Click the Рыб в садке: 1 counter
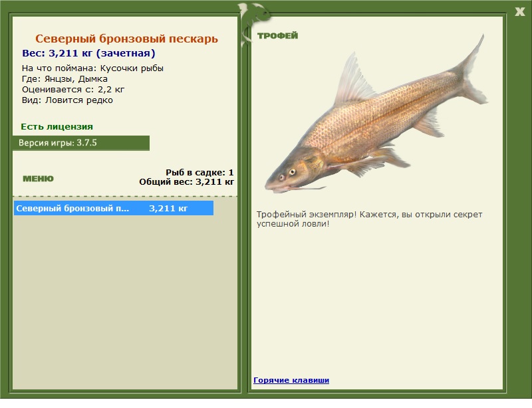 tap(199, 172)
